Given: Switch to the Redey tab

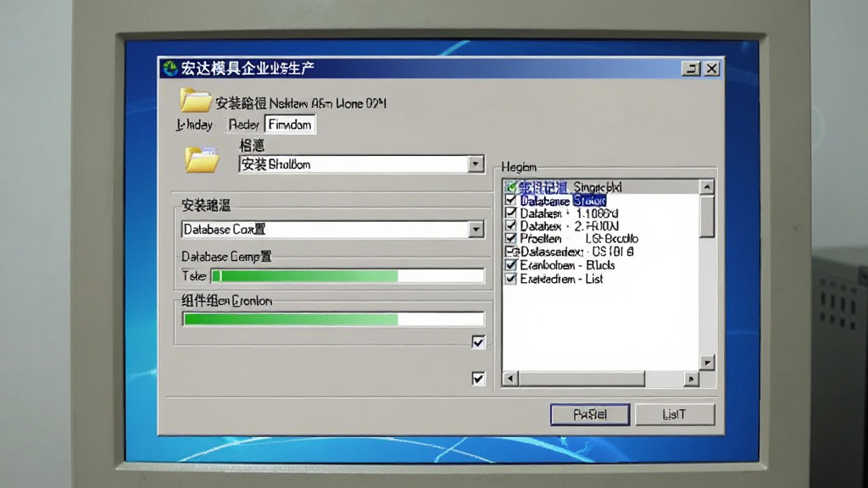Looking at the screenshot, I should pos(243,125).
